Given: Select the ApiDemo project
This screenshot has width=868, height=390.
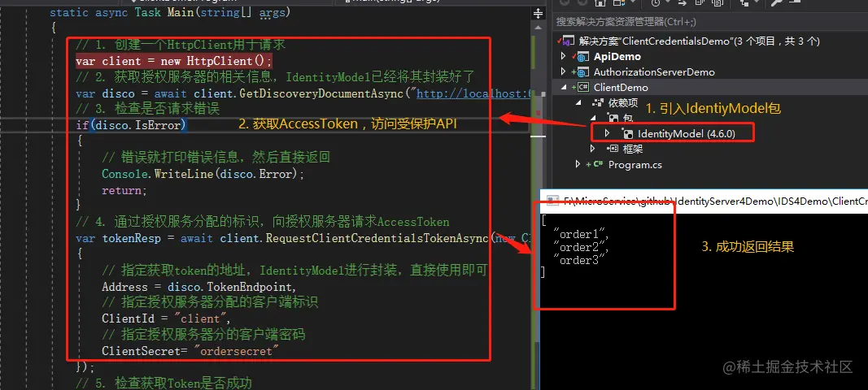Looking at the screenshot, I should click(x=617, y=56).
